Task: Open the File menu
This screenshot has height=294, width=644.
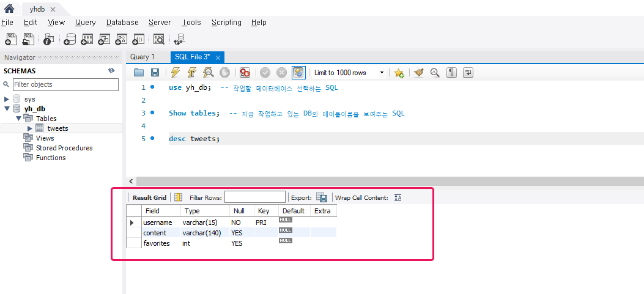Action: tap(7, 23)
